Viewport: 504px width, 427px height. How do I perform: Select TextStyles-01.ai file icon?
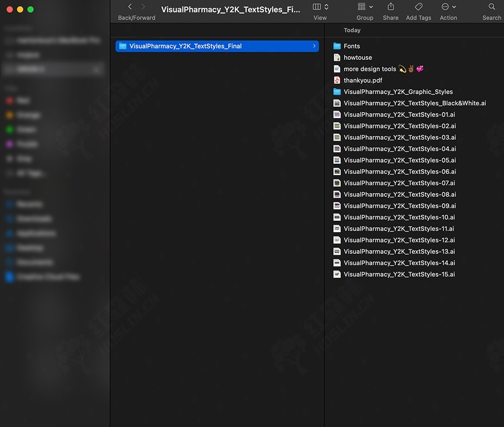coord(337,115)
